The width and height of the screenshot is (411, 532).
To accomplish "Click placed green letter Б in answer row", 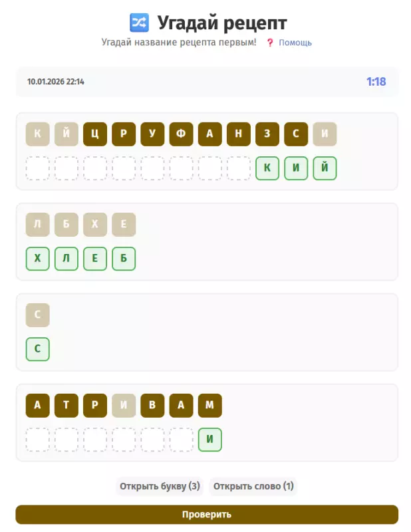I will click(124, 259).
